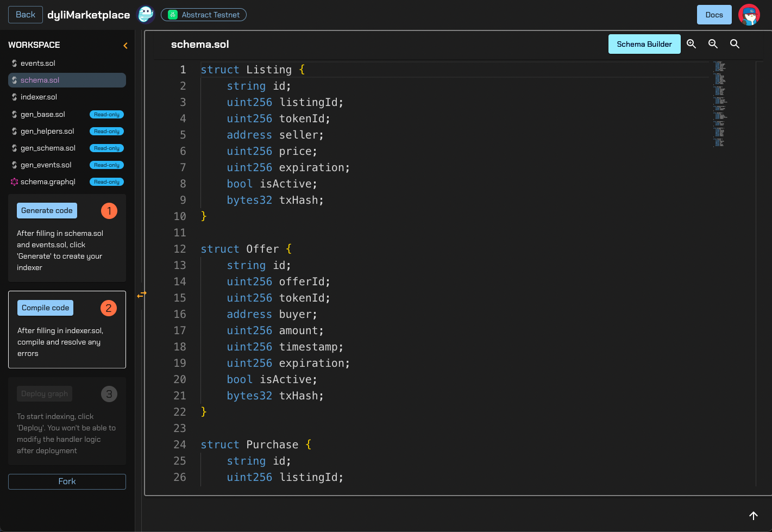The height and width of the screenshot is (532, 772).
Task: Fork the project
Action: coord(67,481)
